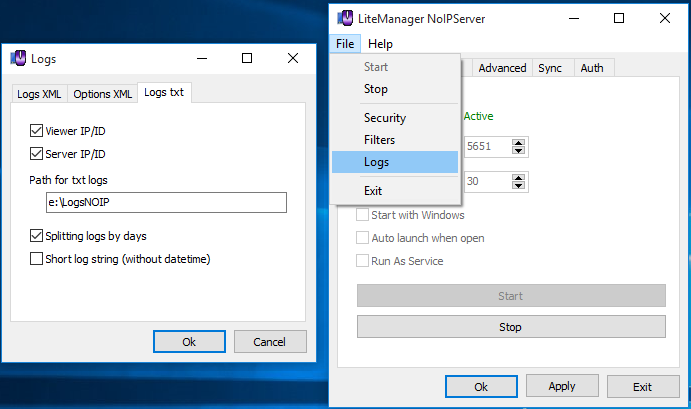Click Cancel in the Logs dialog

(x=270, y=342)
